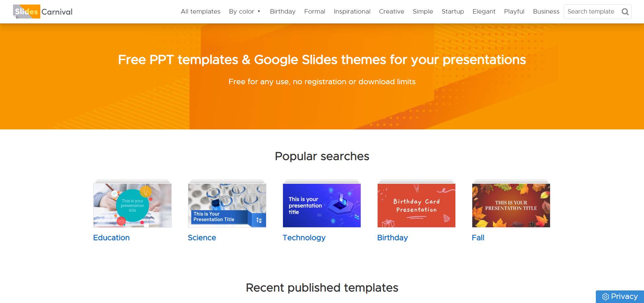
Task: Open the Education template thumbnail
Action: pos(132,206)
